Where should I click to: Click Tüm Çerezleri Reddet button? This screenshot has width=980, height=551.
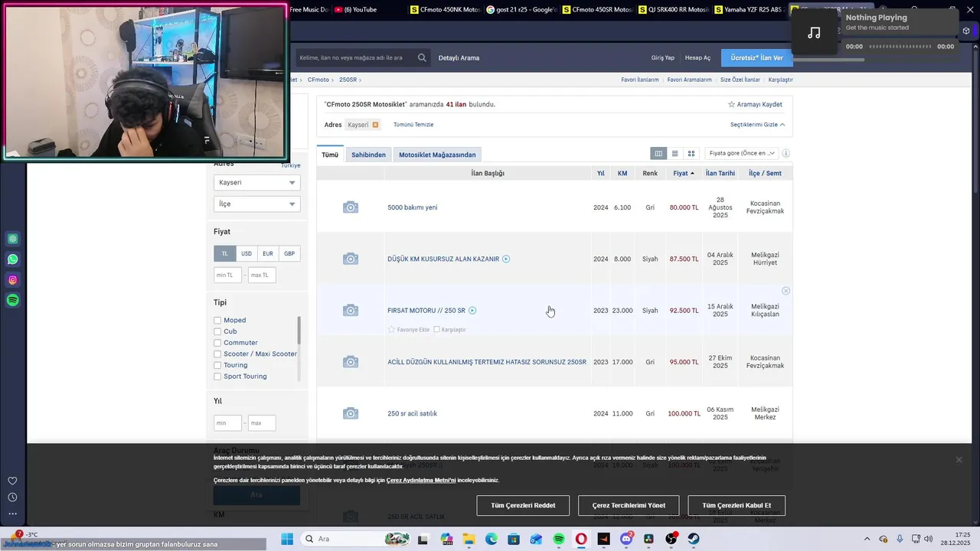pyautogui.click(x=523, y=505)
